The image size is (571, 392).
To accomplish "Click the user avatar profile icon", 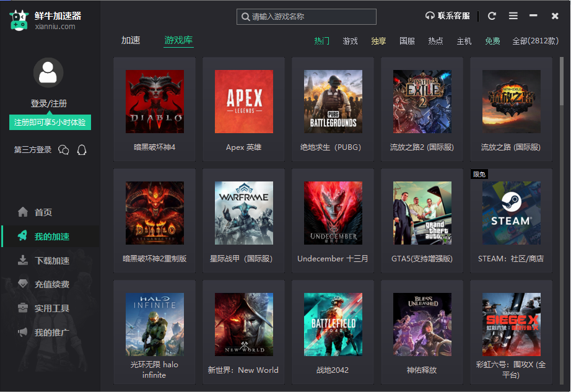I will pyautogui.click(x=48, y=72).
